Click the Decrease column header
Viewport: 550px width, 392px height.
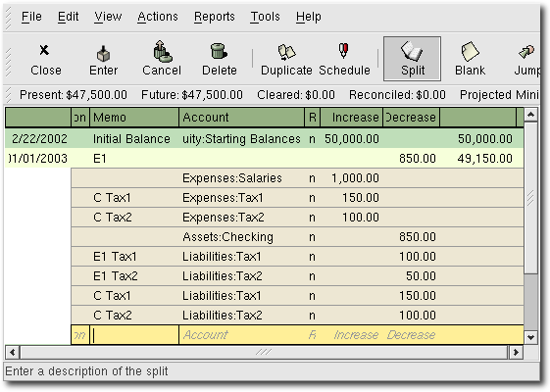point(411,117)
